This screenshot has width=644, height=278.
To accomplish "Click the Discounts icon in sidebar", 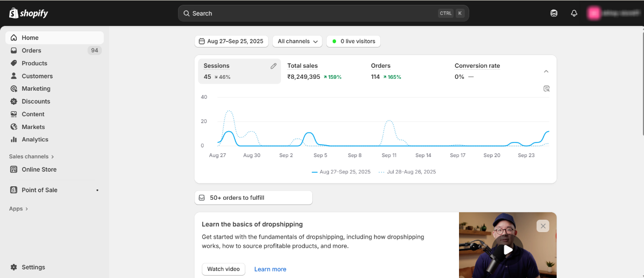I will 14,101.
